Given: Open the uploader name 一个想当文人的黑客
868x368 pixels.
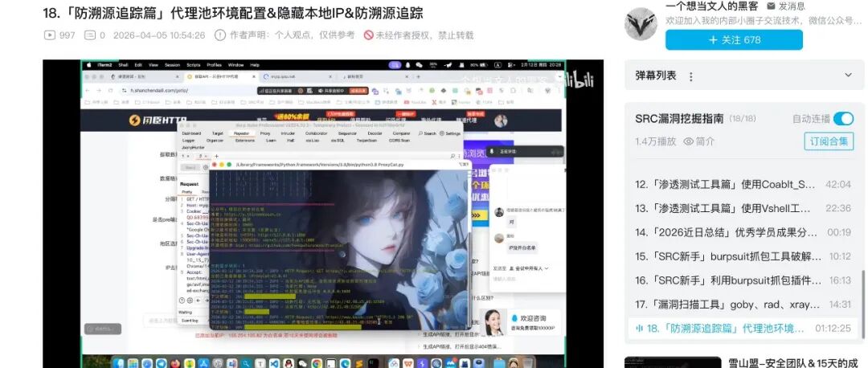Looking at the screenshot, I should point(712,6).
